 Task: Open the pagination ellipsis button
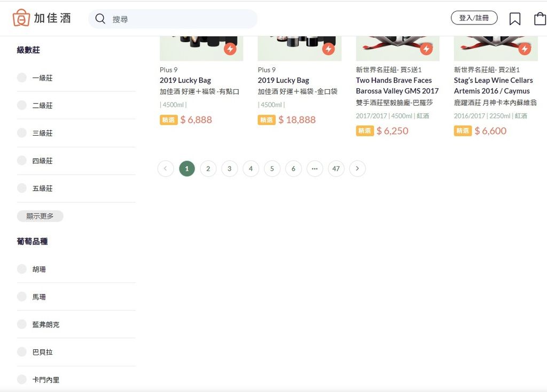tap(315, 169)
